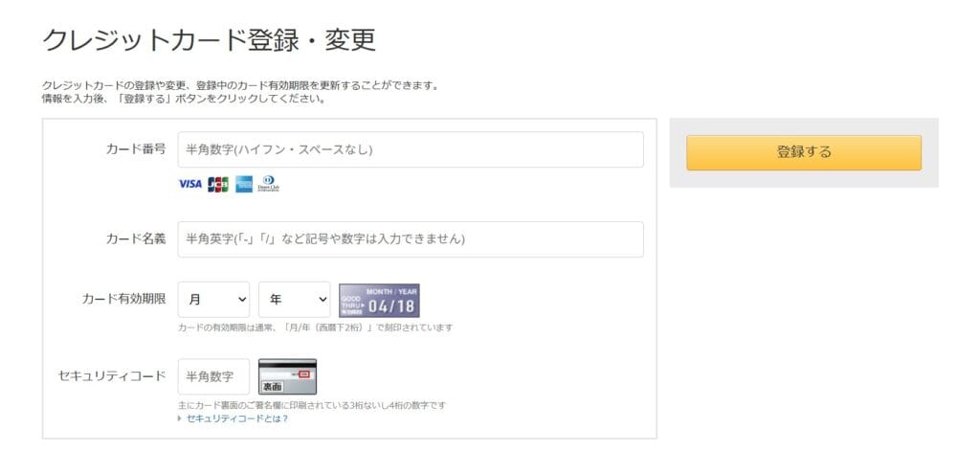Click the hint text about 3桁ないし4桁の数字
980x452 pixels.
312,405
